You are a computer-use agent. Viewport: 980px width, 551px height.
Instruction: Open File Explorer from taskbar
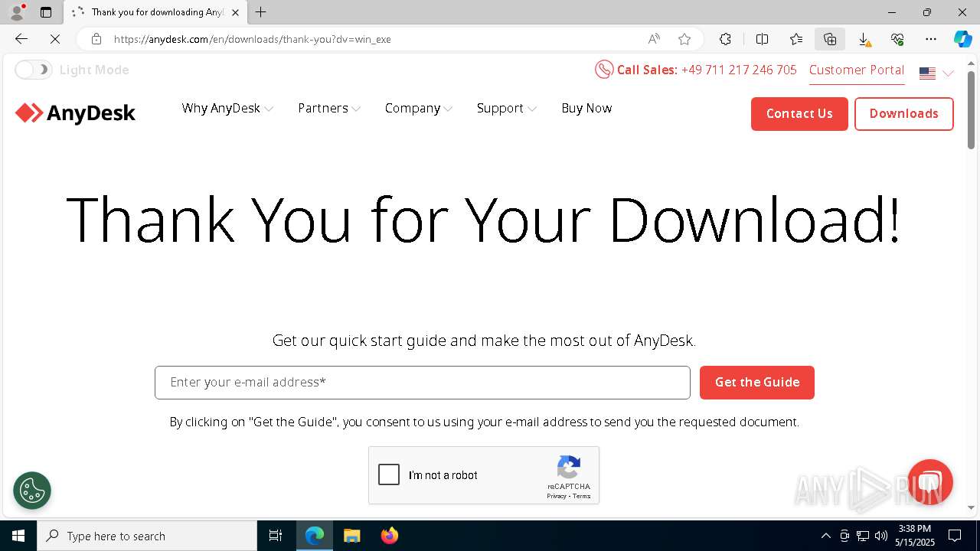click(351, 536)
